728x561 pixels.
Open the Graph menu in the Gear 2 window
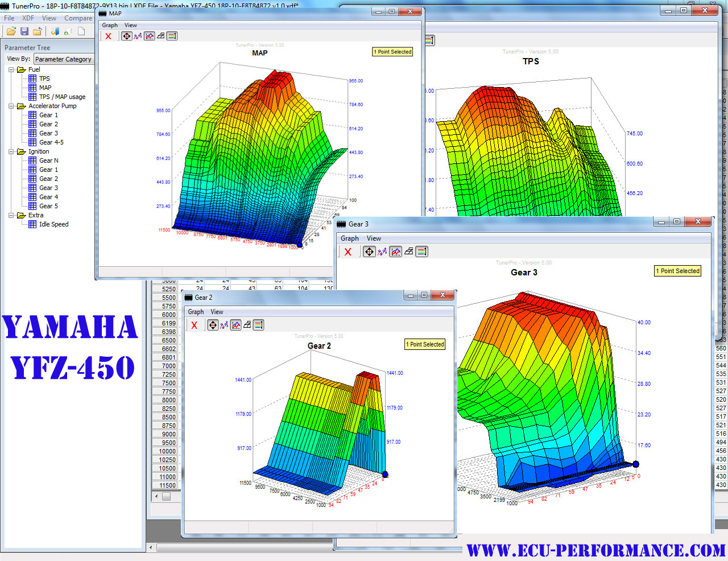[x=196, y=312]
